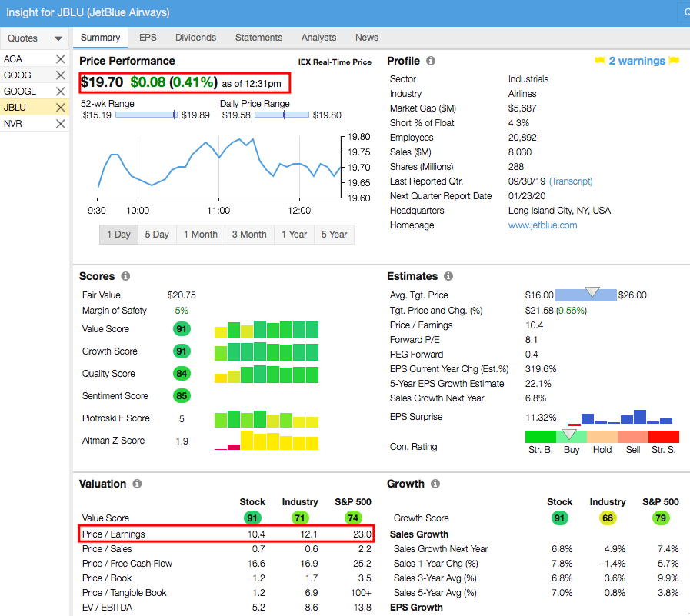
Task: Remove NVR from the quotes list
Action: [60, 124]
